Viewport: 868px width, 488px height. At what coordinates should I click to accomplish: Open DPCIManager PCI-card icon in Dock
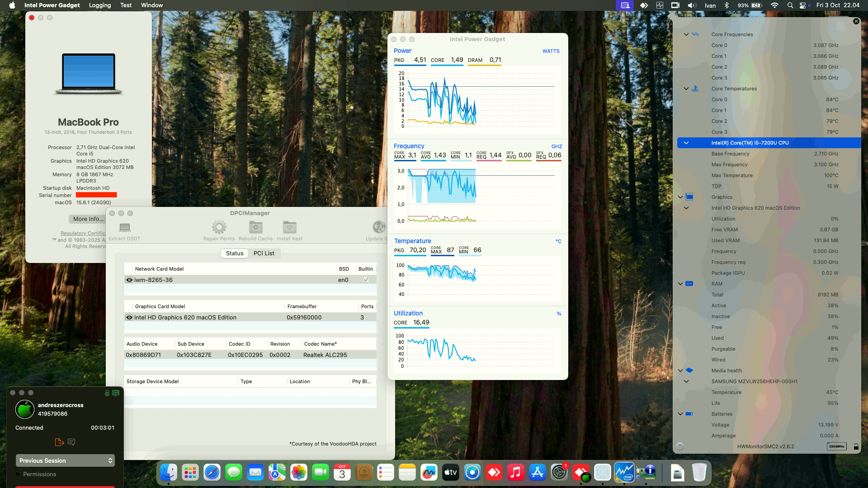[646, 473]
